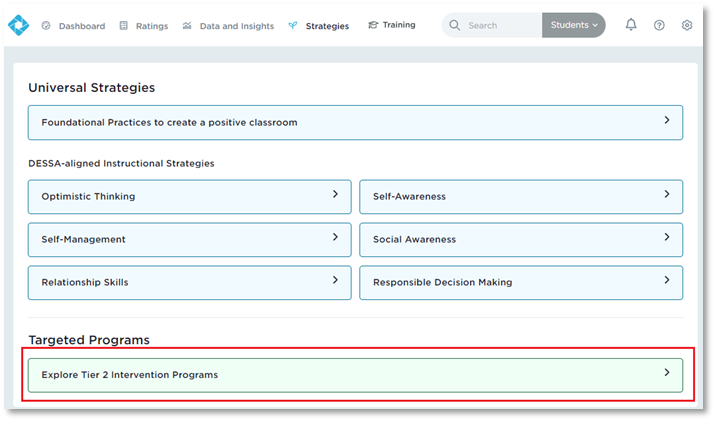Click the Dashboard gauge icon
This screenshot has width=716, height=422.
[x=46, y=26]
